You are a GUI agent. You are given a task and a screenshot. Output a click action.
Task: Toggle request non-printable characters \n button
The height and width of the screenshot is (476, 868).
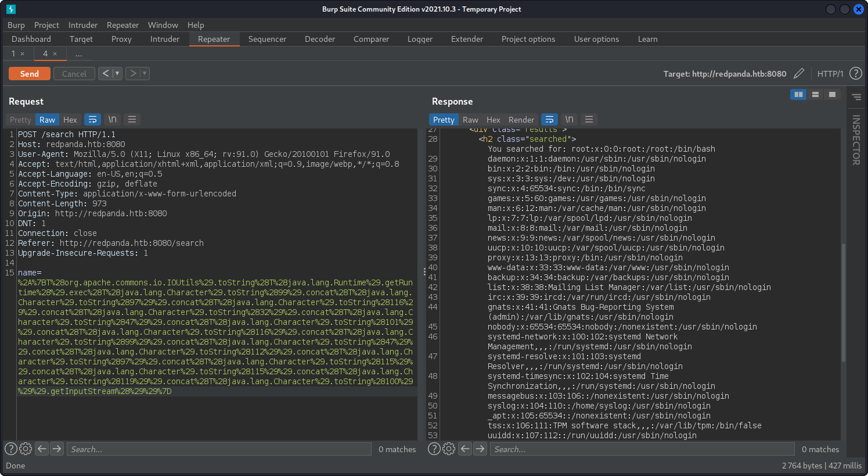113,119
